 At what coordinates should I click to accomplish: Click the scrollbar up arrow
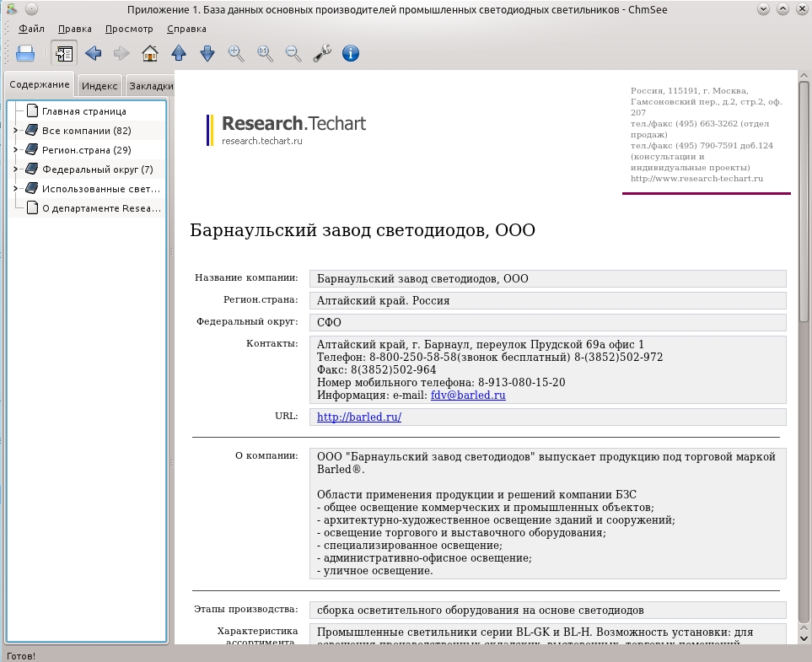pos(804,76)
